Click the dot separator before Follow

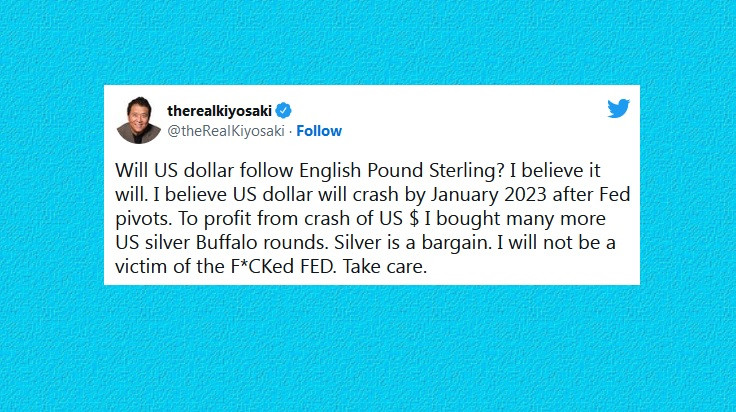point(290,131)
